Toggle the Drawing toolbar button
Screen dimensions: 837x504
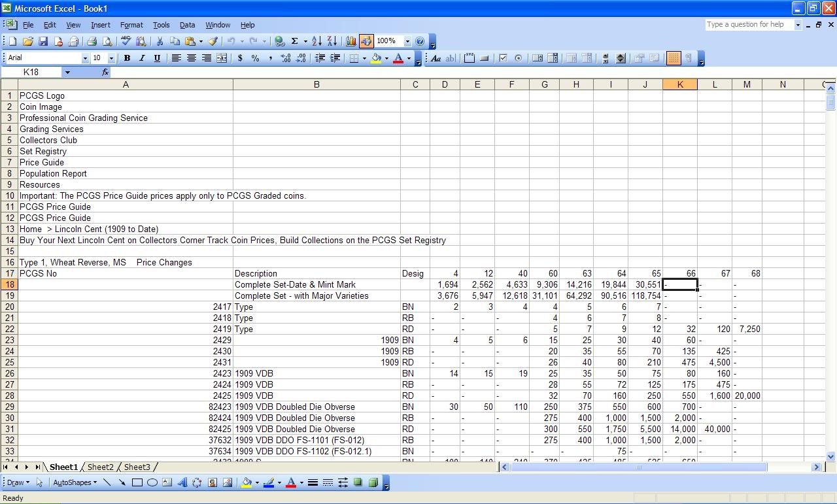366,41
